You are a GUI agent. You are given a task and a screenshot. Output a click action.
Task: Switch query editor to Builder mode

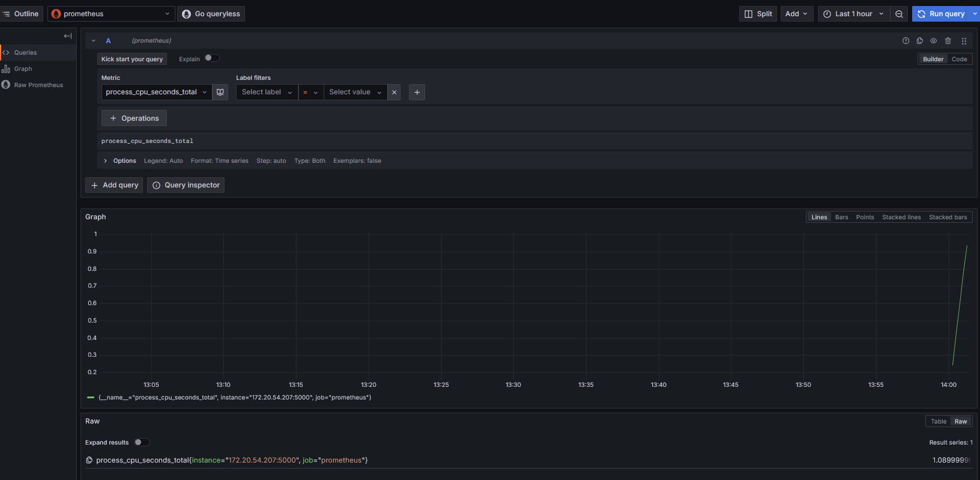[933, 59]
